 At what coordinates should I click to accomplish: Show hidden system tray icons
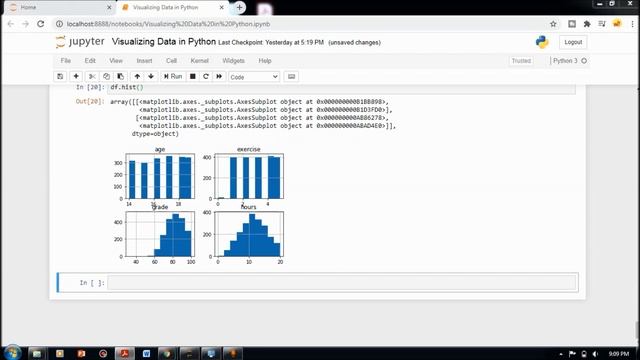point(561,354)
